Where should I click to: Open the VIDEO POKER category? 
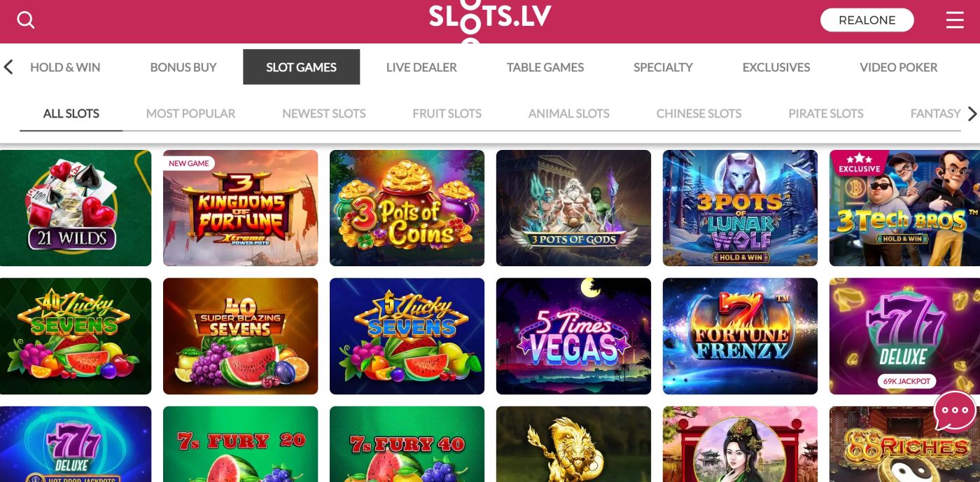(x=899, y=67)
